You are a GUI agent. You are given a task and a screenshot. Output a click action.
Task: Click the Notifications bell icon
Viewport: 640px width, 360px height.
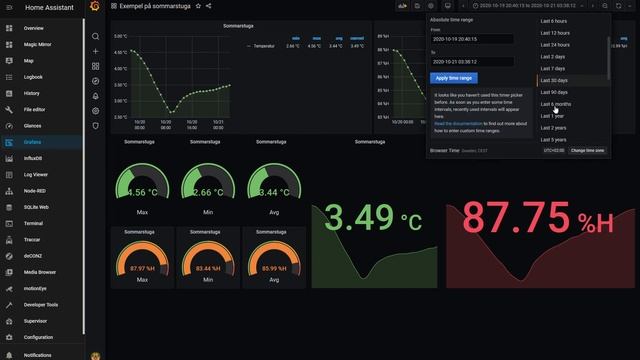(x=9, y=355)
